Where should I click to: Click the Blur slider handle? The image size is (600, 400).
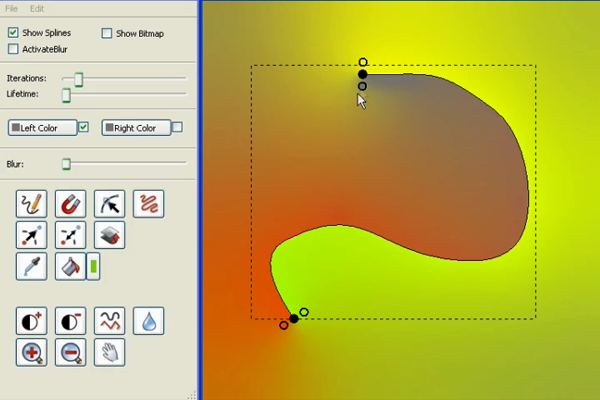[x=66, y=164]
